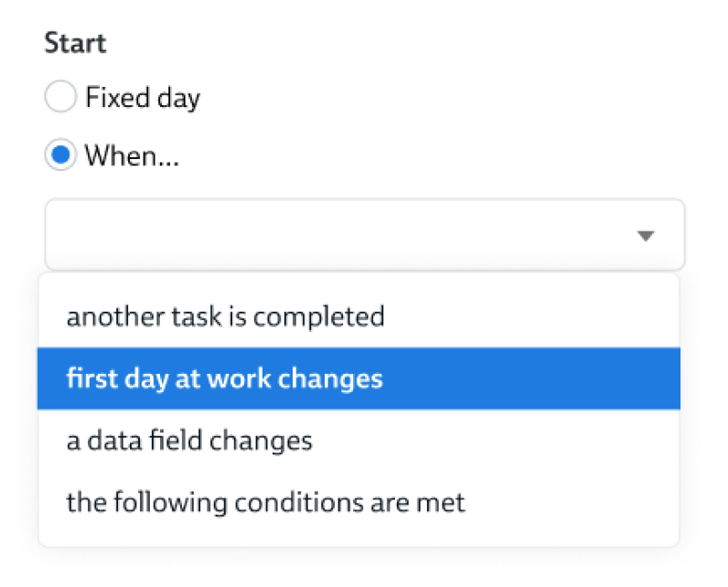Set start trigger to first work day change
This screenshot has height=587, width=728.
point(225,379)
